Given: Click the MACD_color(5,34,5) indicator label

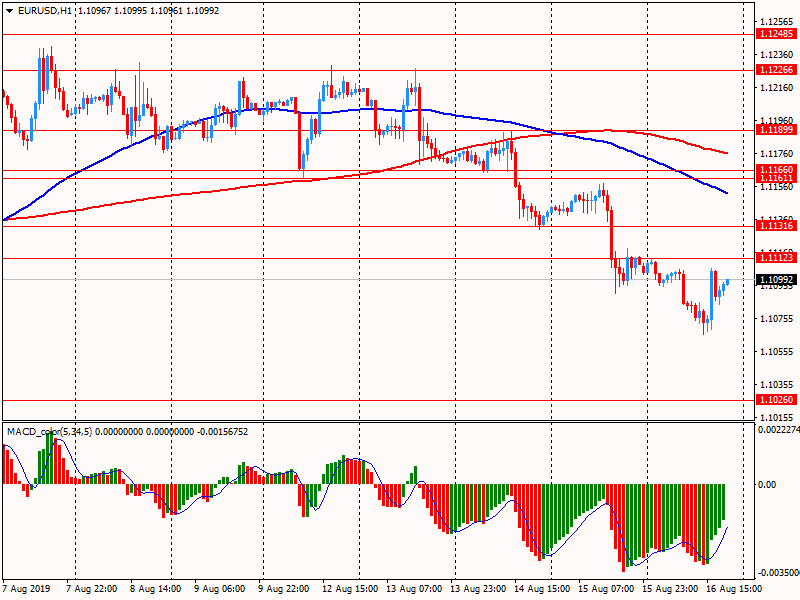Looking at the screenshot, I should (x=49, y=432).
